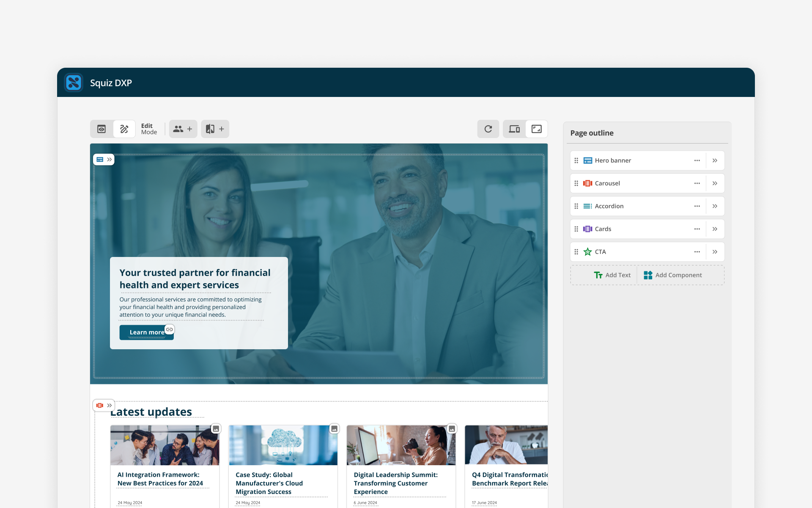812x508 pixels.
Task: Switch to preview mode eye icon
Action: [101, 129]
